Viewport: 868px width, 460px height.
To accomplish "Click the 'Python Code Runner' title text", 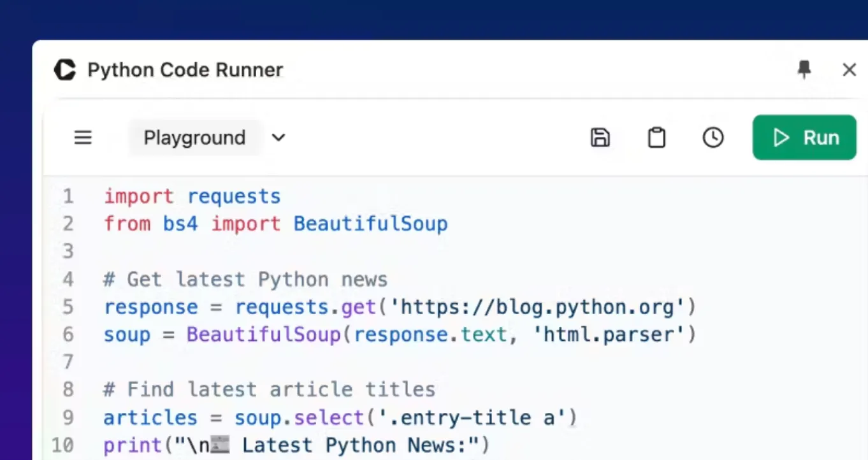I will tap(185, 70).
